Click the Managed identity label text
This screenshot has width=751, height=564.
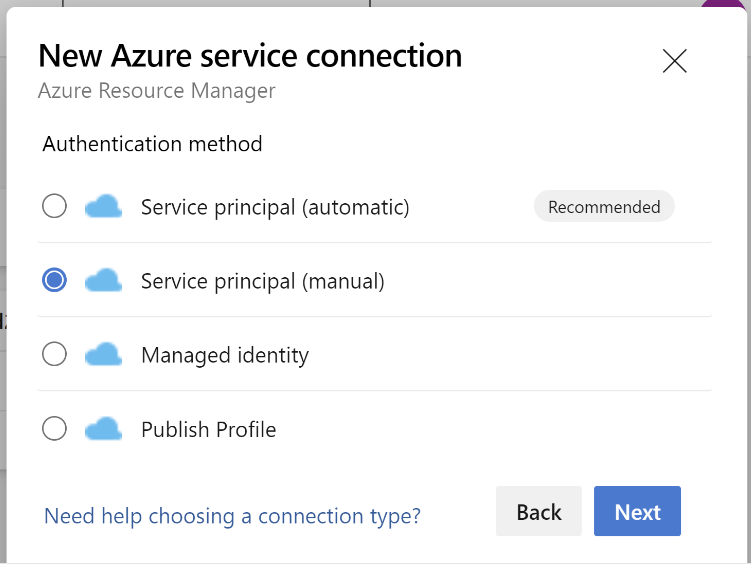pos(225,355)
